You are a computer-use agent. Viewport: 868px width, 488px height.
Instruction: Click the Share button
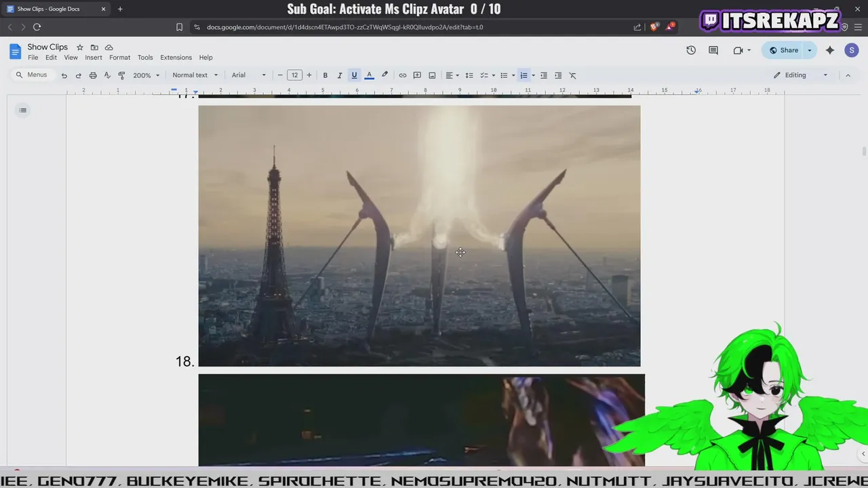783,50
